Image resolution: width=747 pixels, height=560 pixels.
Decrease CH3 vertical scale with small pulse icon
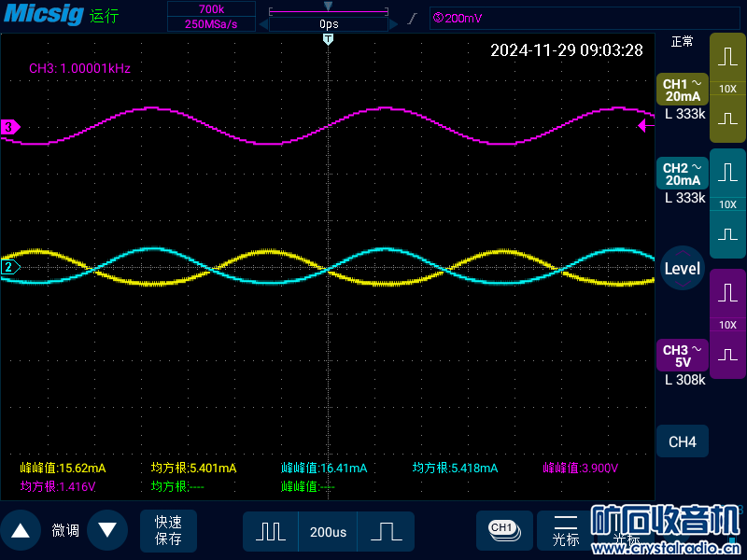[x=727, y=355]
